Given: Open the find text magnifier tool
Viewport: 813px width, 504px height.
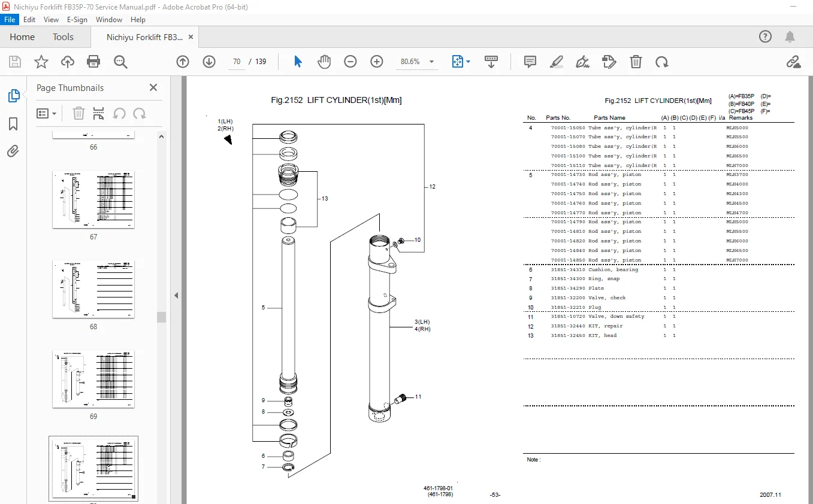Looking at the screenshot, I should pyautogui.click(x=120, y=62).
